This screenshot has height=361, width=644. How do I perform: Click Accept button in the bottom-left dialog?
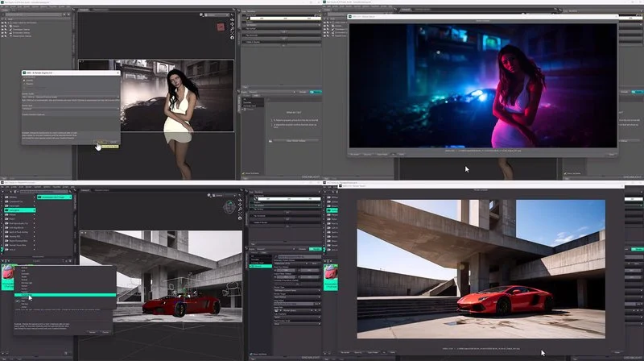(x=93, y=332)
